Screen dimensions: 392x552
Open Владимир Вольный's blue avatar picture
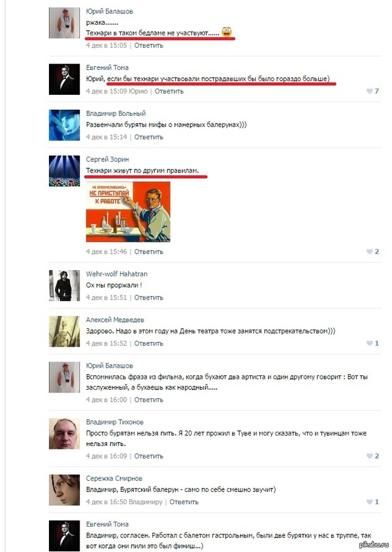(x=64, y=125)
